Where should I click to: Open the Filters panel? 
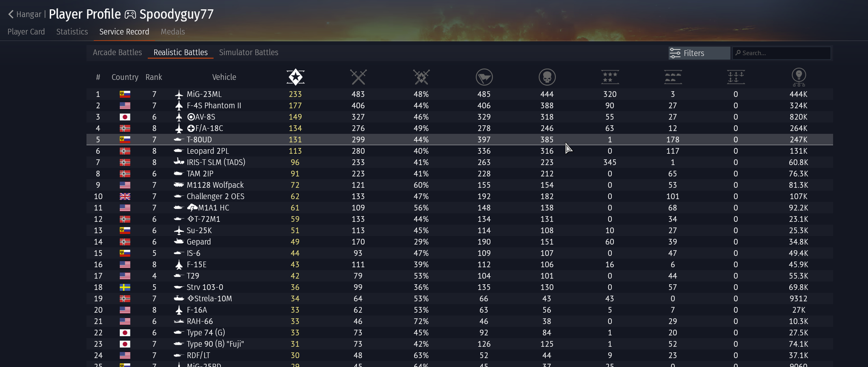[699, 53]
